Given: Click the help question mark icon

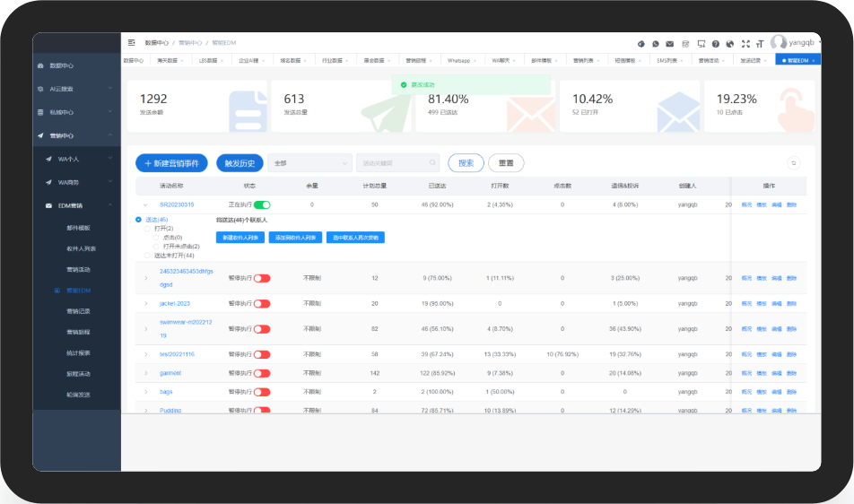Looking at the screenshot, I should click(x=716, y=44).
